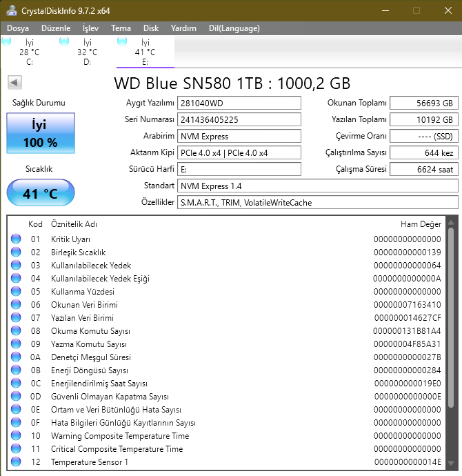Click the CrystalDiskInfo app icon in title bar
462x476 pixels.
tap(12, 10)
